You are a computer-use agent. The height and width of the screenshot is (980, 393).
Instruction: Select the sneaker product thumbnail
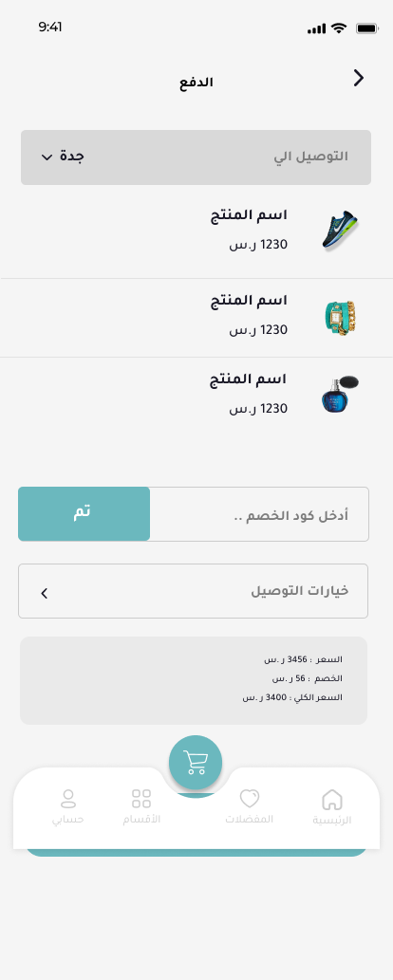click(x=341, y=230)
